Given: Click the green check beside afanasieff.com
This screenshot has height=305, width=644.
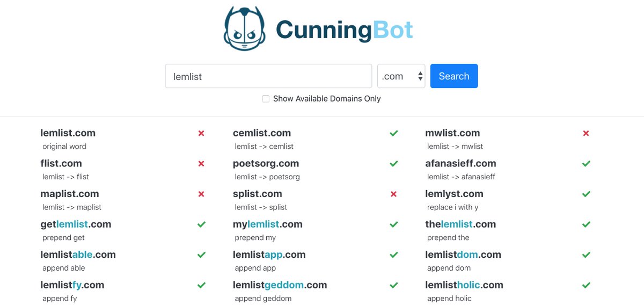Looking at the screenshot, I should click(x=586, y=164).
